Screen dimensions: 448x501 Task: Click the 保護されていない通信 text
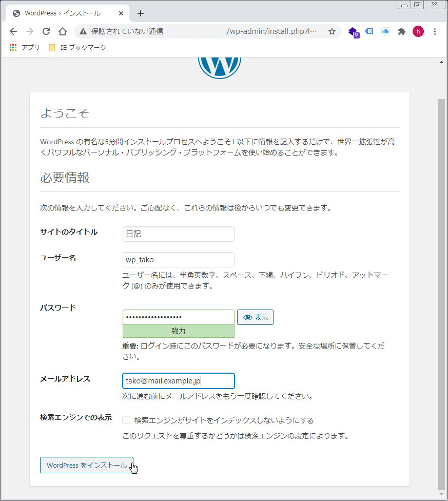click(x=127, y=31)
